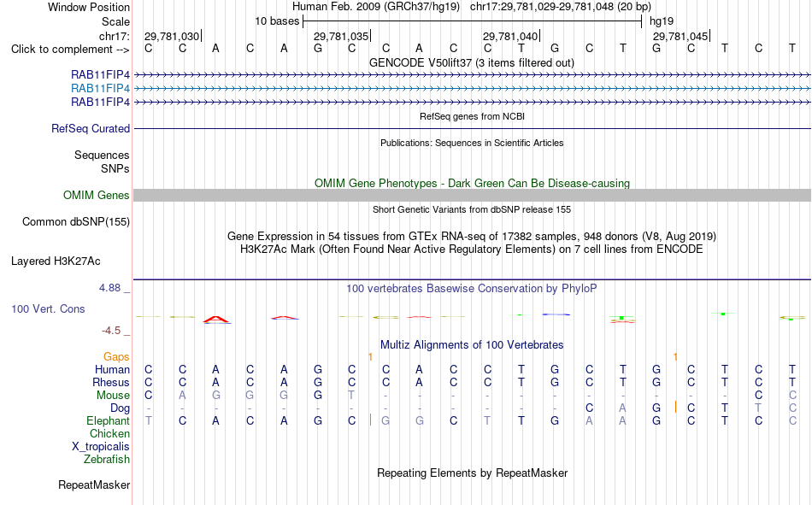Click 'Publications: Sequences in Scientific Articles' title
This screenshot has width=812, height=505.
pyautogui.click(x=472, y=143)
